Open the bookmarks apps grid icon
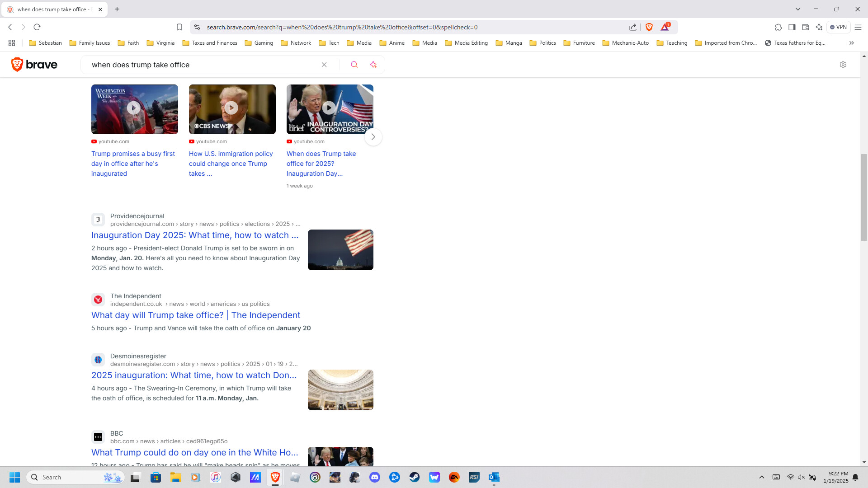This screenshot has height=488, width=868. (x=12, y=43)
